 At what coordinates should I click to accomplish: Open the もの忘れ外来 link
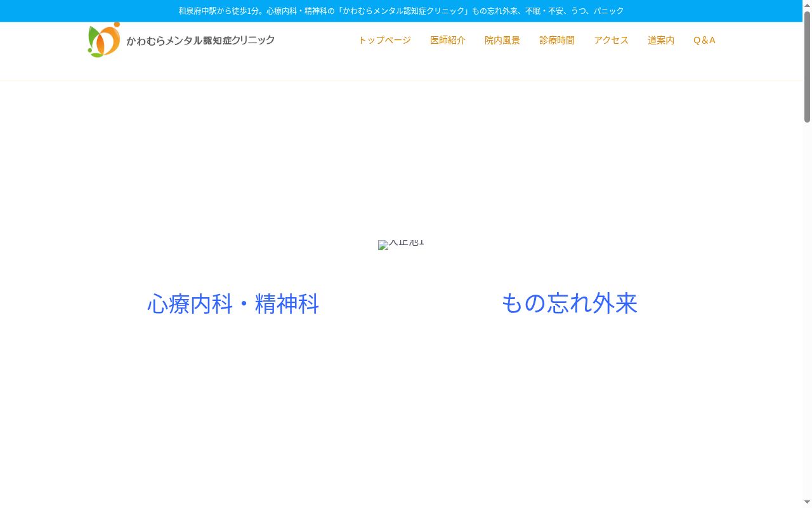[569, 303]
